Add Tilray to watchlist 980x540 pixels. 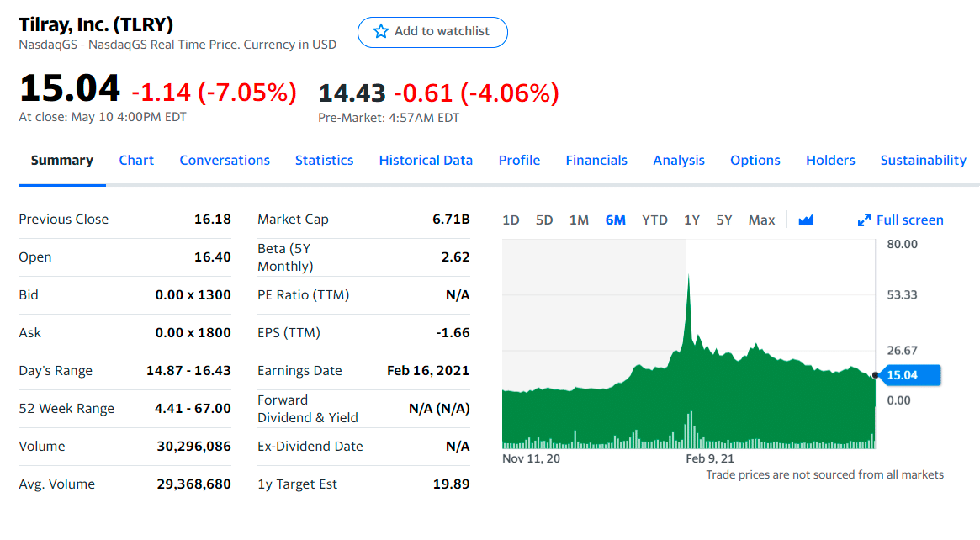click(432, 32)
